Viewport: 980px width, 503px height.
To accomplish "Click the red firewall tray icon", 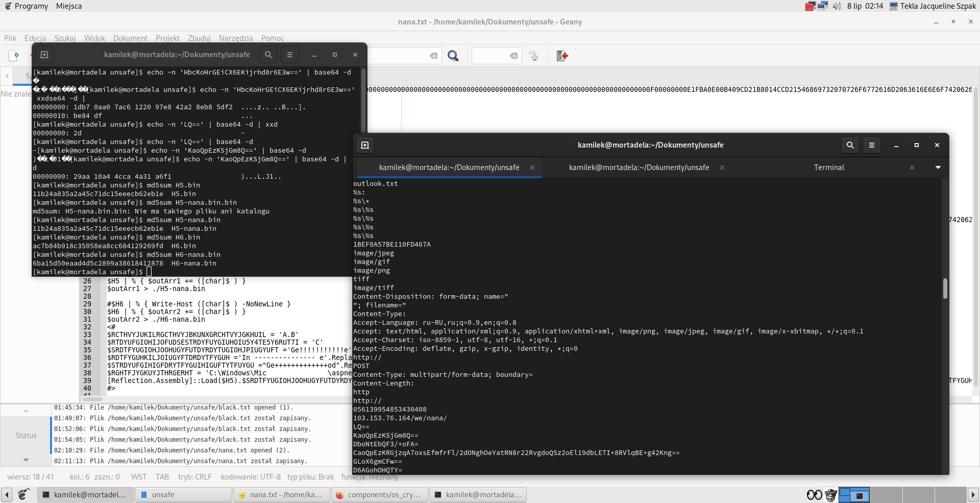I will (x=811, y=6).
